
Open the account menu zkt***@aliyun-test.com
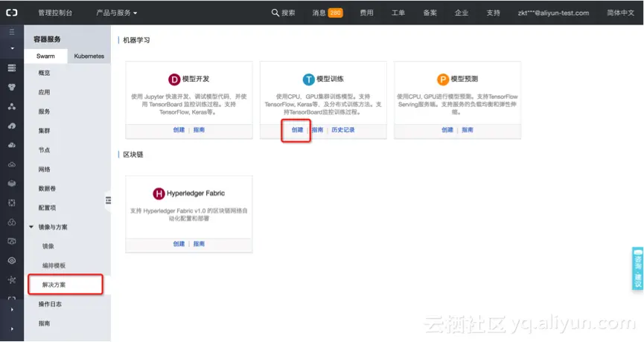[553, 13]
